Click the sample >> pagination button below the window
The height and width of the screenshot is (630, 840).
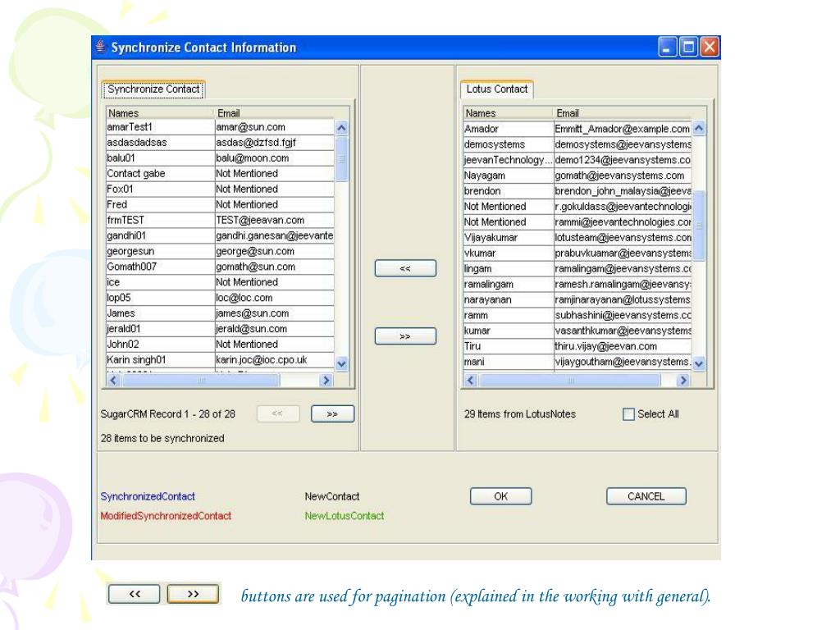193,594
